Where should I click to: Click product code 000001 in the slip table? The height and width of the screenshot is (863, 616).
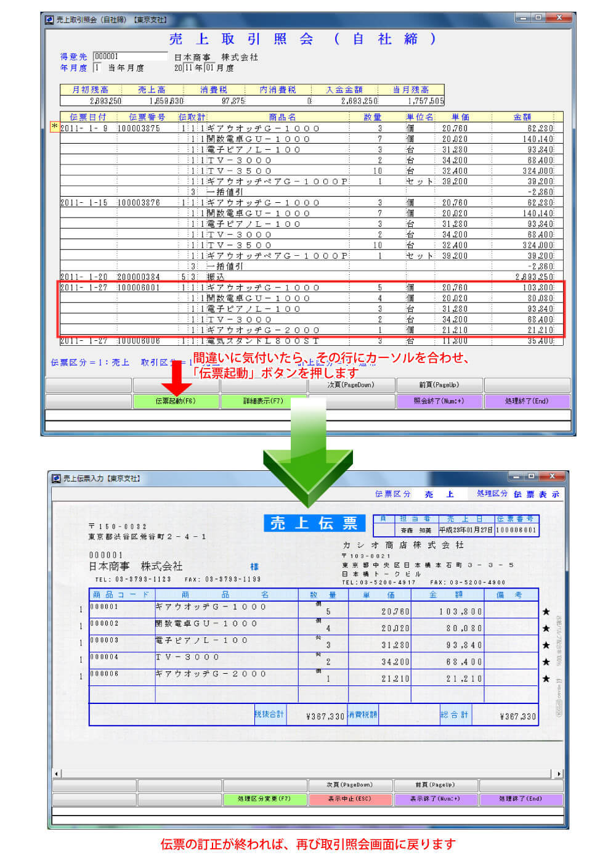click(x=104, y=607)
